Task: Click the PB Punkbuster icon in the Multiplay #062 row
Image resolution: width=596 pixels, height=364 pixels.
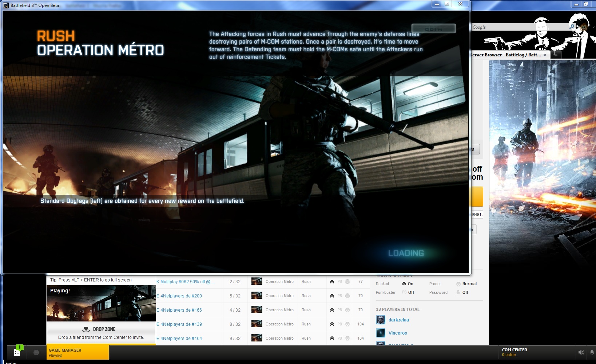Action: (339, 281)
